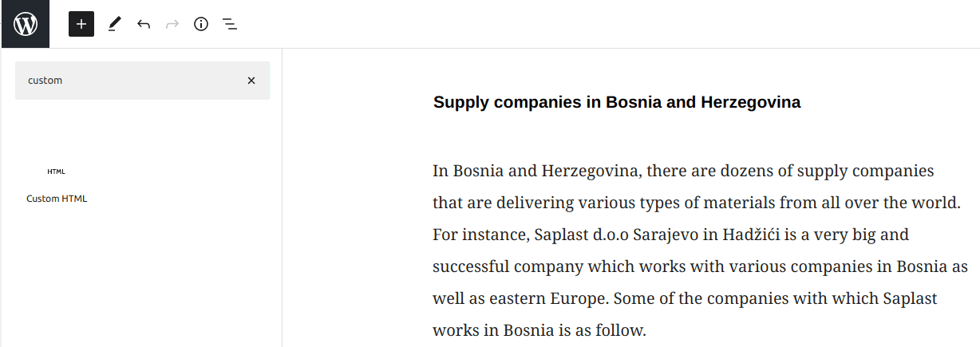Click the WordPress logo to view posts

pyautogui.click(x=25, y=24)
